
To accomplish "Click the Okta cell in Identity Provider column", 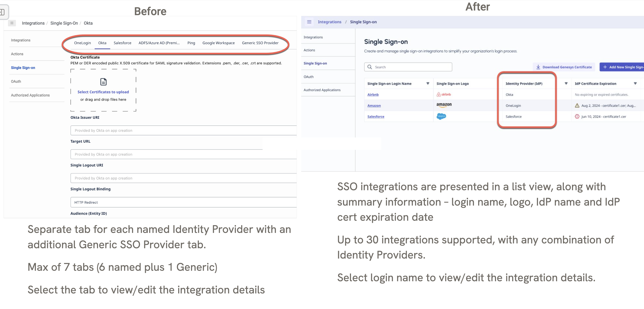I will [x=509, y=94].
